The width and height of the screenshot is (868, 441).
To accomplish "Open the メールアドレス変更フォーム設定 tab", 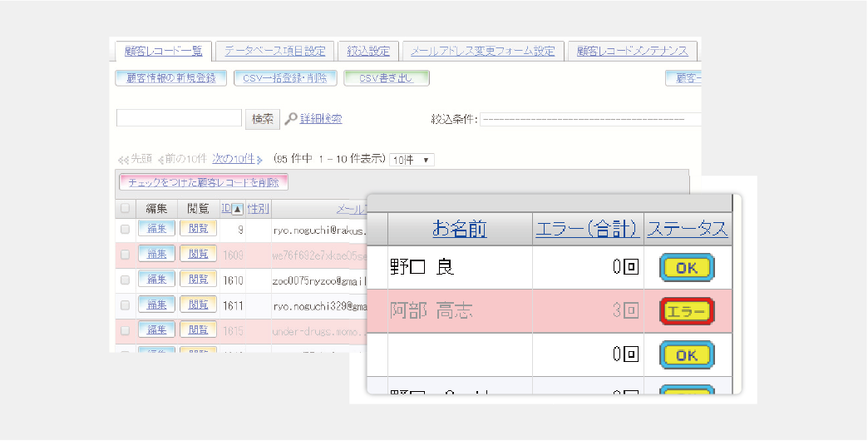I will pos(483,51).
